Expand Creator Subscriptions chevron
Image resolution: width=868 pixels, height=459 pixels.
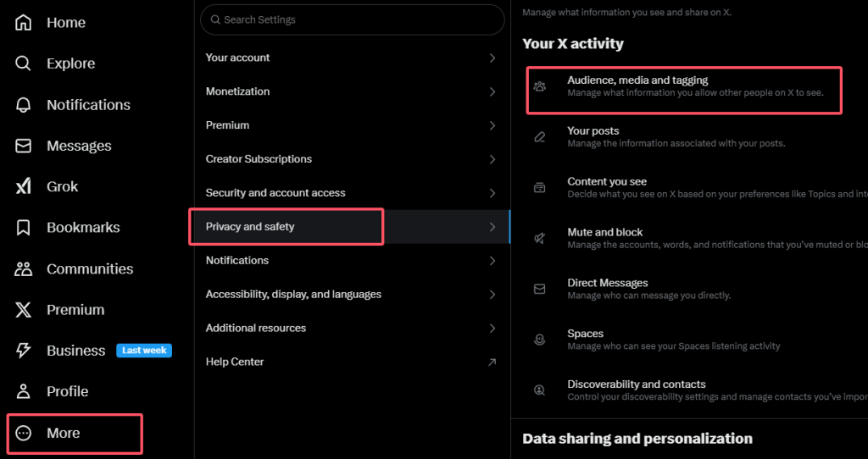(492, 159)
